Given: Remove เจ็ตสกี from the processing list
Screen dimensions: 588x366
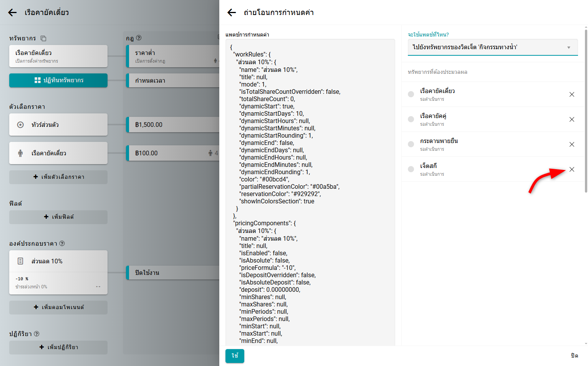Looking at the screenshot, I should 571,170.
